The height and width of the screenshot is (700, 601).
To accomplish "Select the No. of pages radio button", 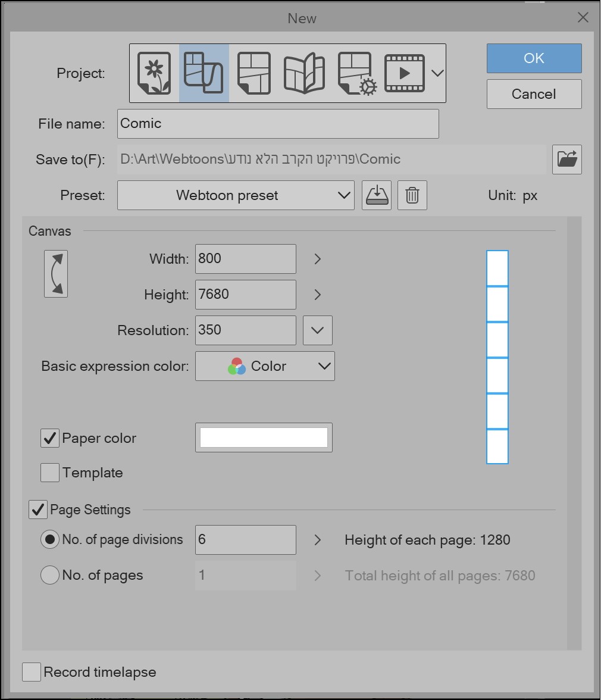I will (50, 575).
